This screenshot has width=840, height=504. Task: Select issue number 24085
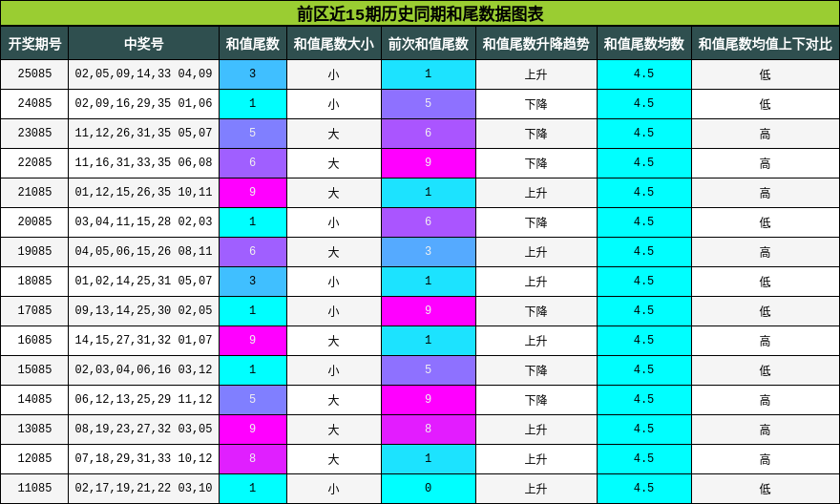pos(34,103)
